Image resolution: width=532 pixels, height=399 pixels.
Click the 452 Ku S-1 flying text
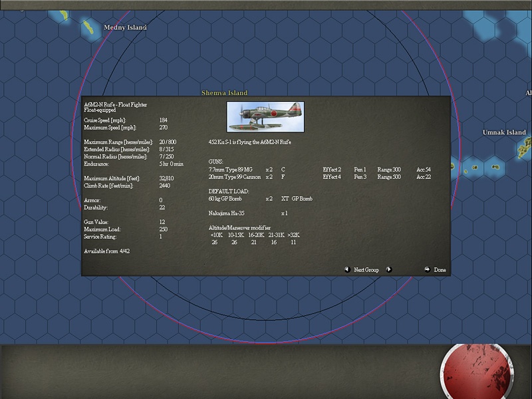249,142
